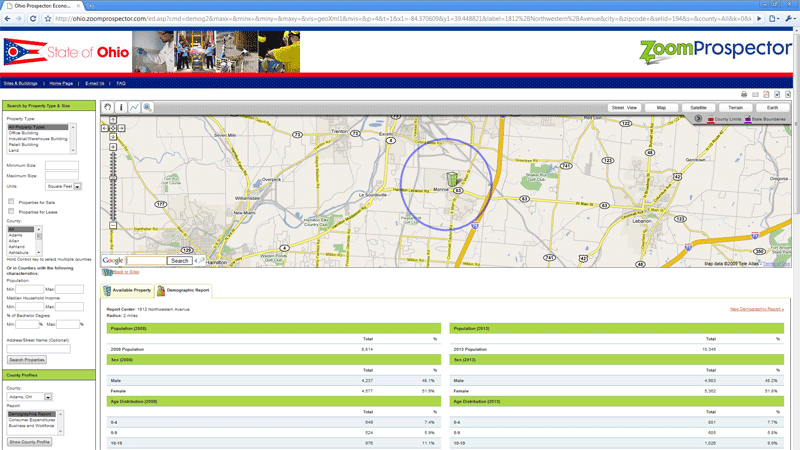Select Retail Building property type

tap(23, 144)
